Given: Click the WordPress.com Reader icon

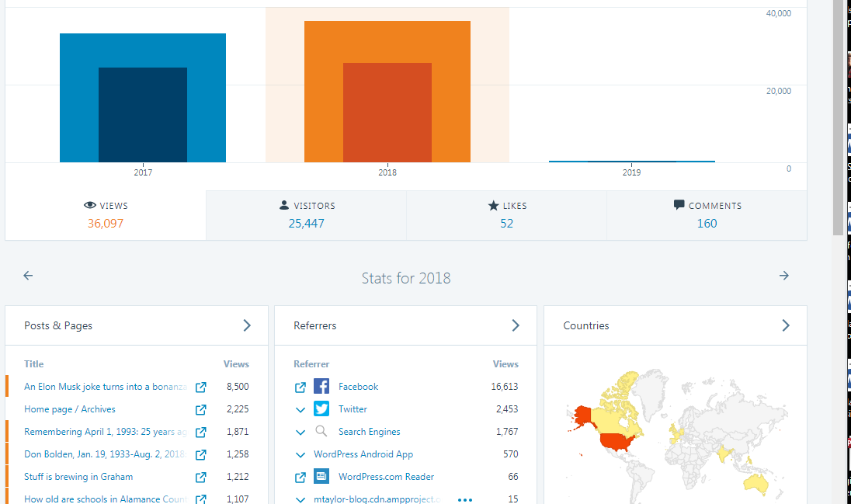Looking at the screenshot, I should 321,477.
